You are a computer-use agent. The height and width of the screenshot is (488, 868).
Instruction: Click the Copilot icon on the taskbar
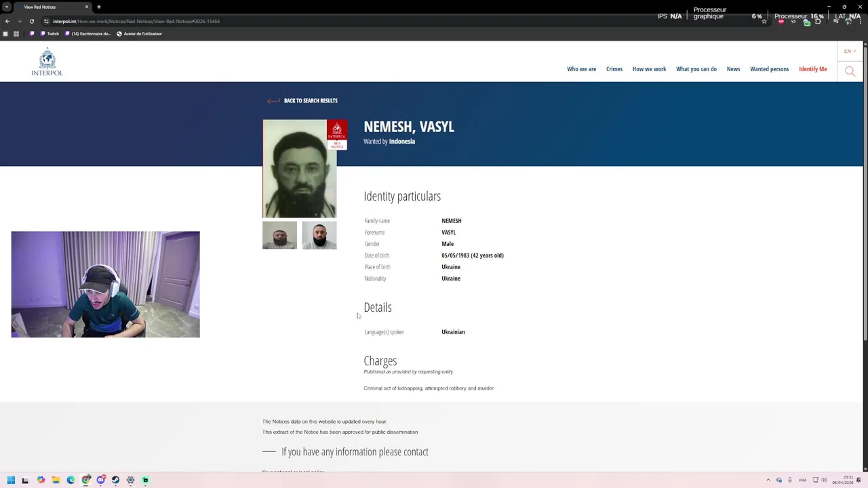41,480
